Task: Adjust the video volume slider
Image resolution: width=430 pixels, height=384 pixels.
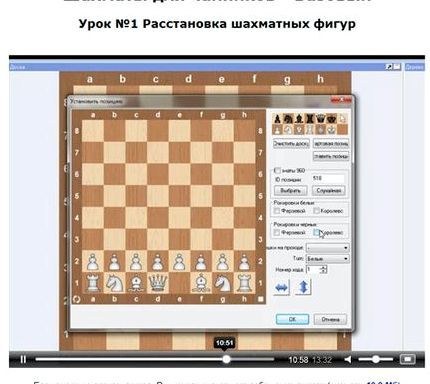Action: coord(376,359)
